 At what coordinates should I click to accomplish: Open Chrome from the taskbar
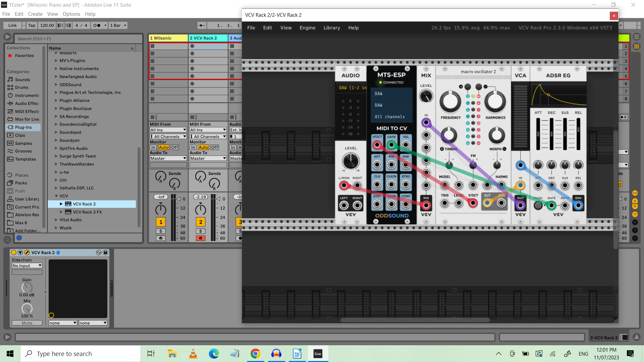(x=255, y=354)
